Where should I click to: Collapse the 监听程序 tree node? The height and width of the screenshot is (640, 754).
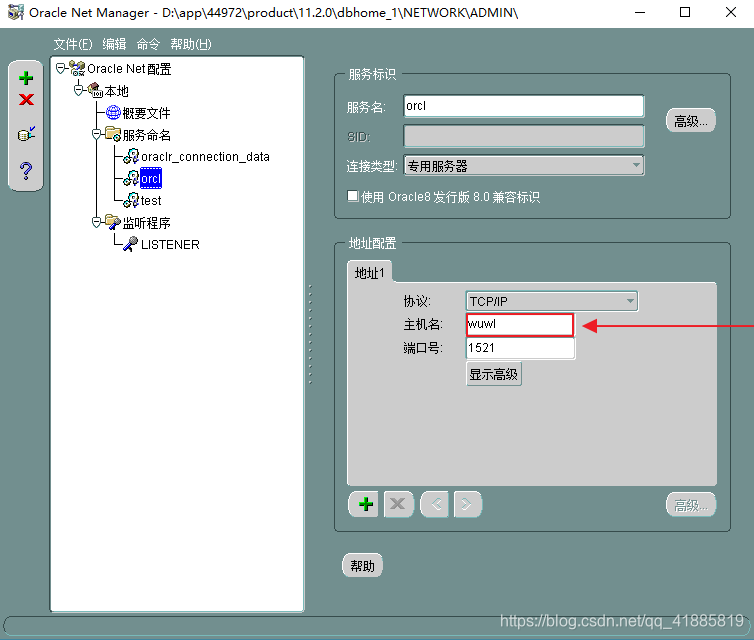(97, 222)
